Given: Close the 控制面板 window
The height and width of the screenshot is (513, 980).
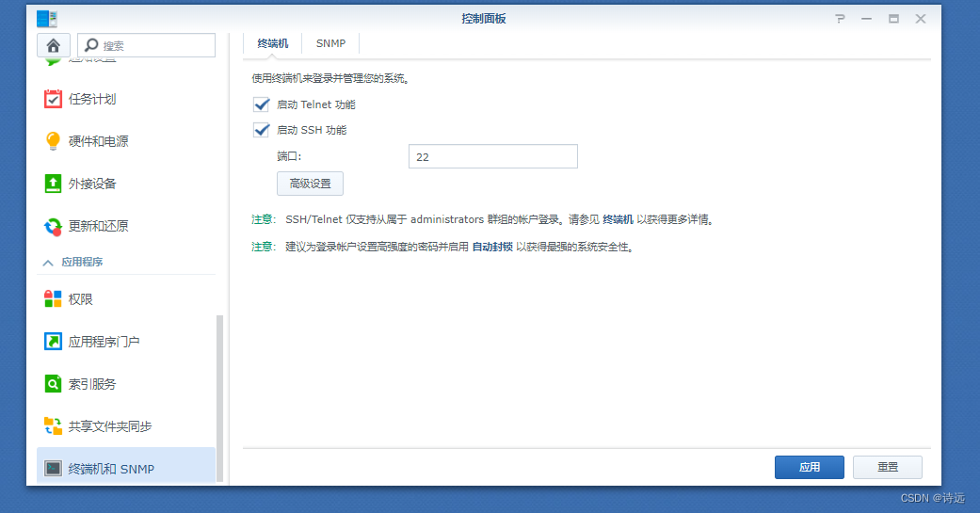Looking at the screenshot, I should 921,19.
